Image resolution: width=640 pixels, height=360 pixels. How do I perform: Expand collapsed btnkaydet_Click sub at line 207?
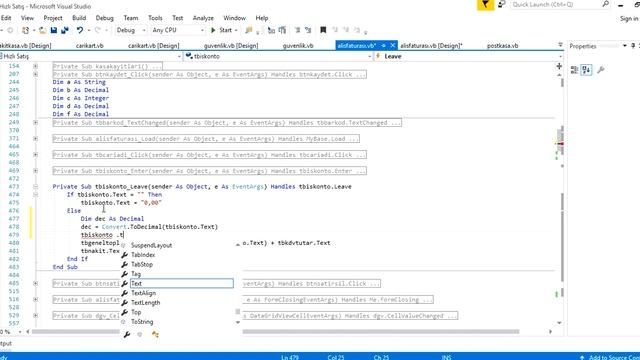tap(36, 74)
